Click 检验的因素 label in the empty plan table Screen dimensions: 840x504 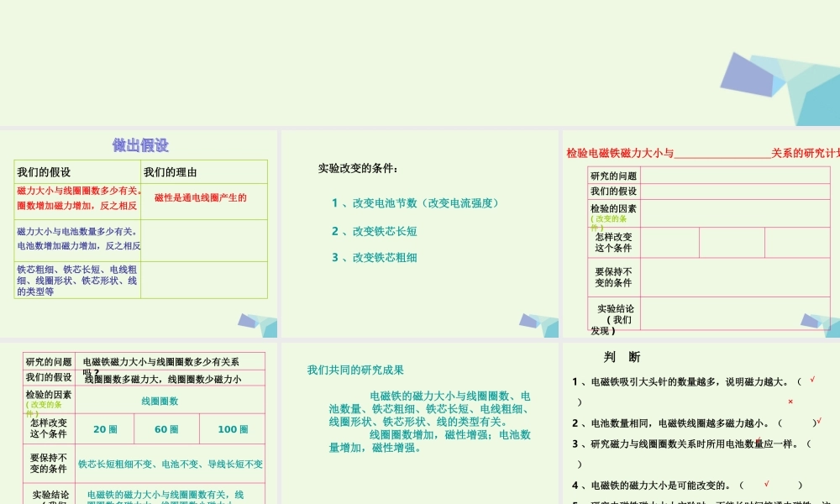pyautogui.click(x=613, y=209)
